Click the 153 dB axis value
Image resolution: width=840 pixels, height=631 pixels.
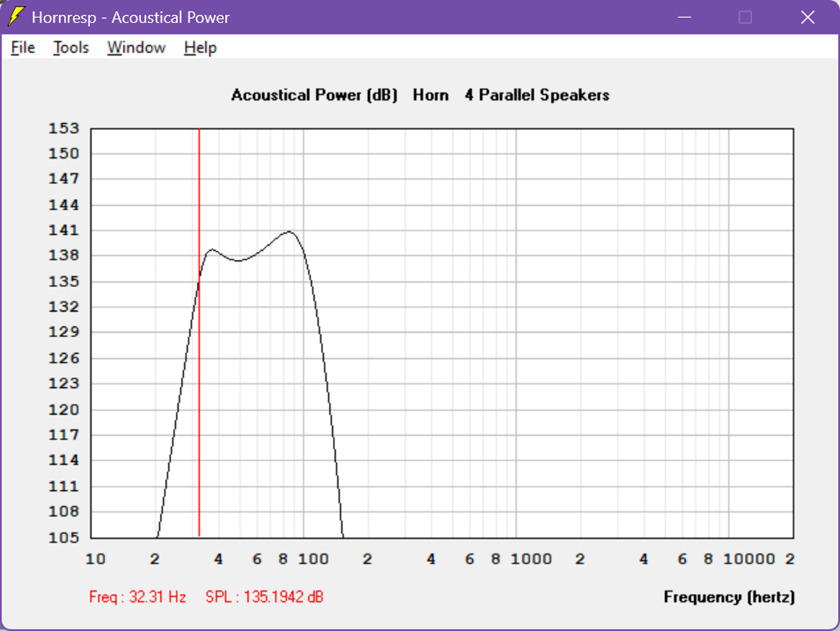click(64, 128)
